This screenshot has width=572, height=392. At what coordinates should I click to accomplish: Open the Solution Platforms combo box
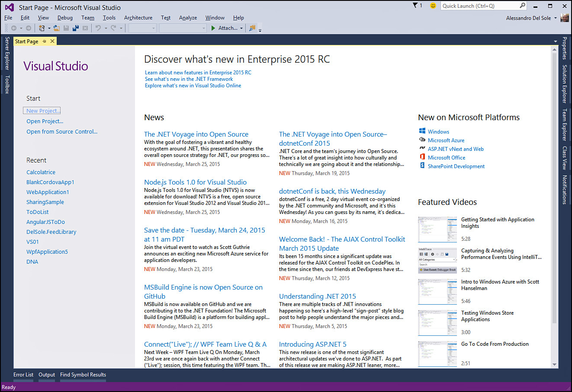point(183,28)
